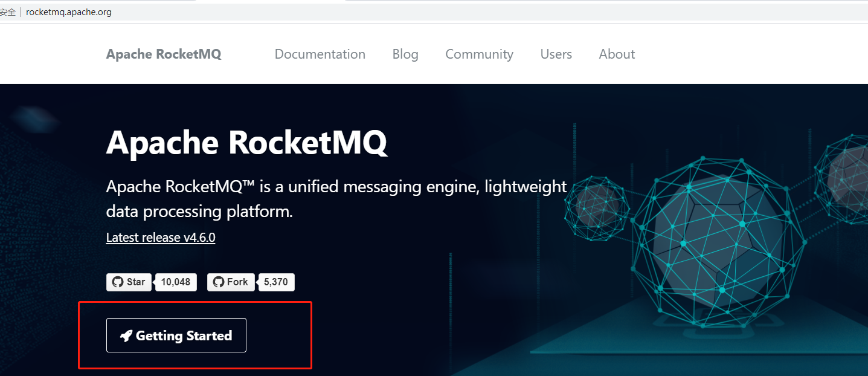Screen dimensions: 868x376
Task: Click the Getting Started button
Action: (176, 335)
